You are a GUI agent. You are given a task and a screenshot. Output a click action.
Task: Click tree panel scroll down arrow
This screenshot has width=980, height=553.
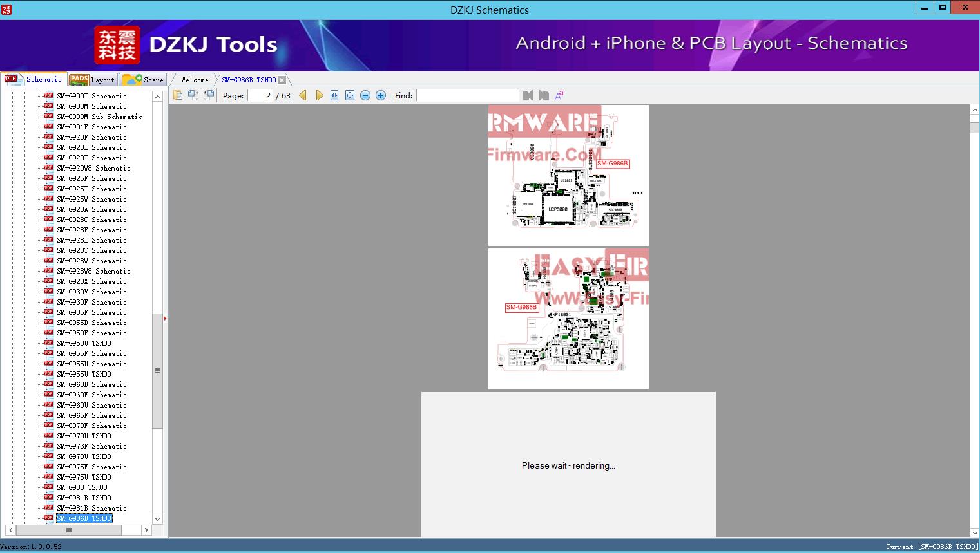pyautogui.click(x=157, y=519)
